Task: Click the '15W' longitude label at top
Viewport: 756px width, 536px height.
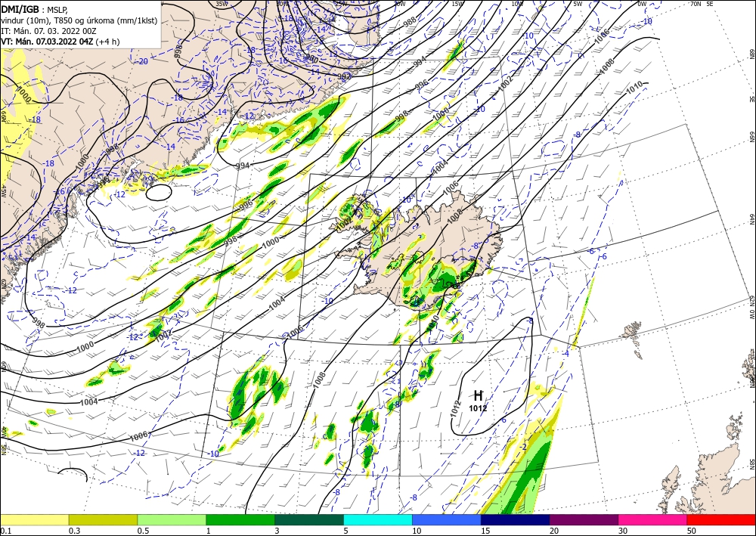Action: pyautogui.click(x=457, y=4)
